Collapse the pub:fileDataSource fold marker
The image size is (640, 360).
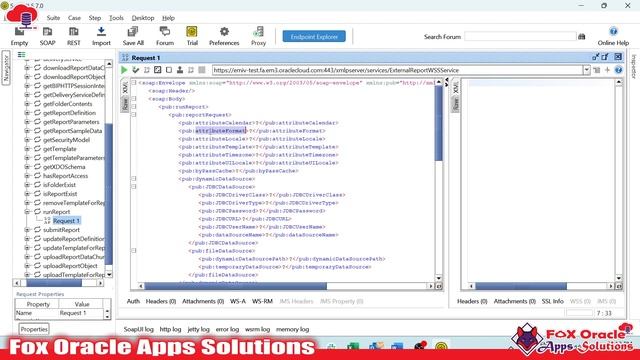tap(133, 251)
